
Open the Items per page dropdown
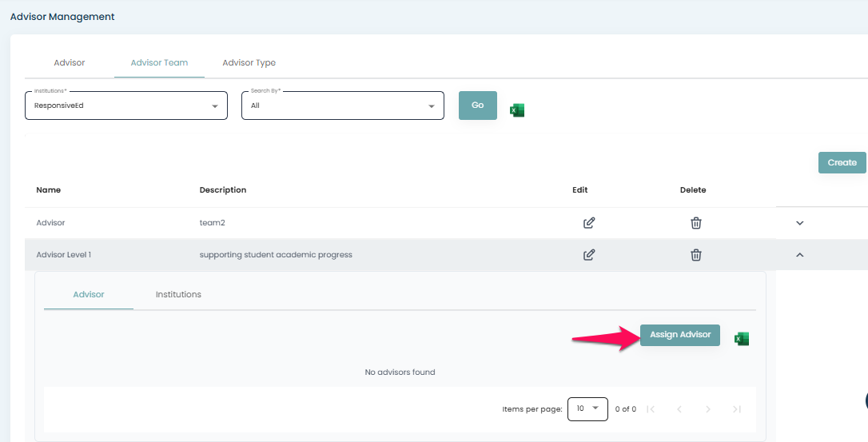pyautogui.click(x=587, y=408)
